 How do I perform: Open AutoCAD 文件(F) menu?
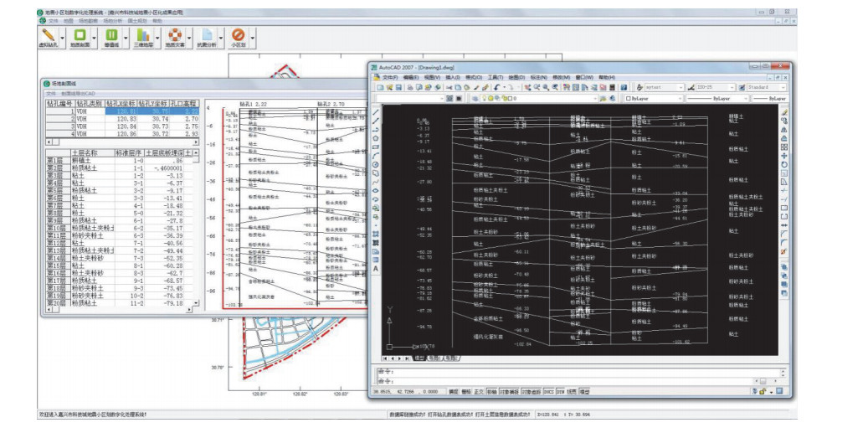point(390,76)
